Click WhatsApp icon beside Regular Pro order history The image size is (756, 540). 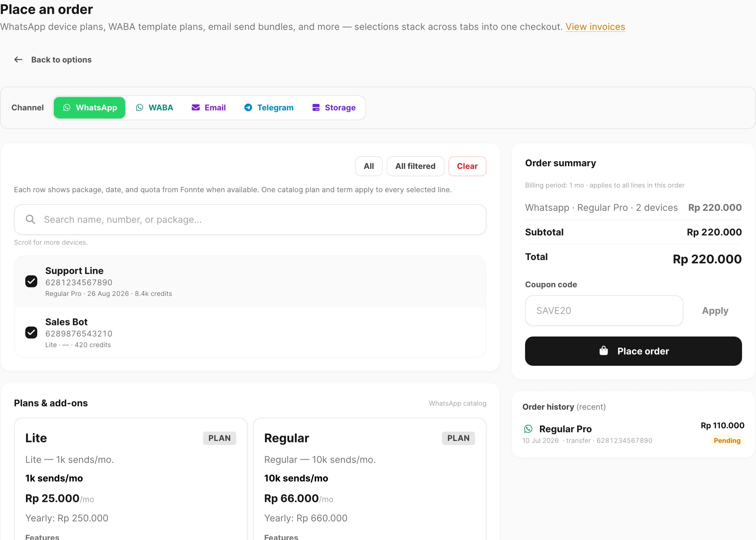coord(528,429)
